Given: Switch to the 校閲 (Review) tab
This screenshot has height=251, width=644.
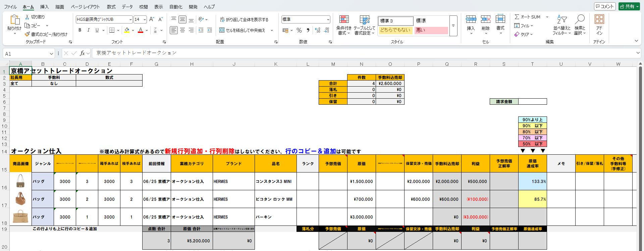Looking at the screenshot, I should 144,7.
